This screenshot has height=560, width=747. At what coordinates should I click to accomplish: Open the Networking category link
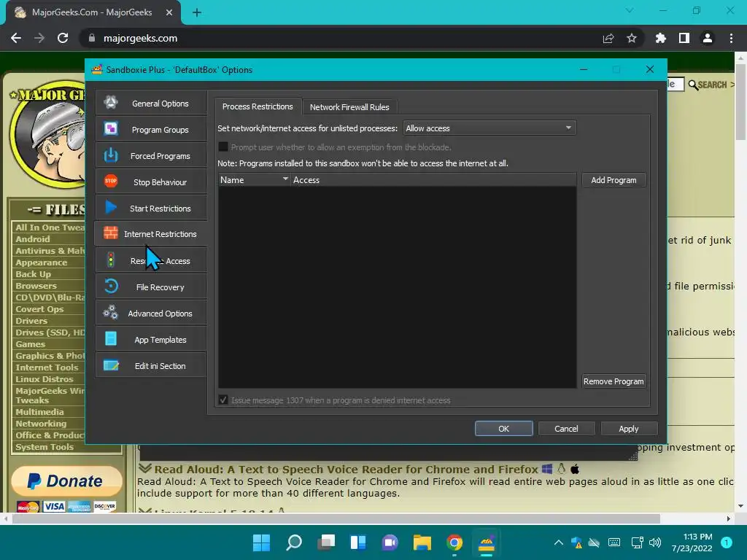(41, 424)
